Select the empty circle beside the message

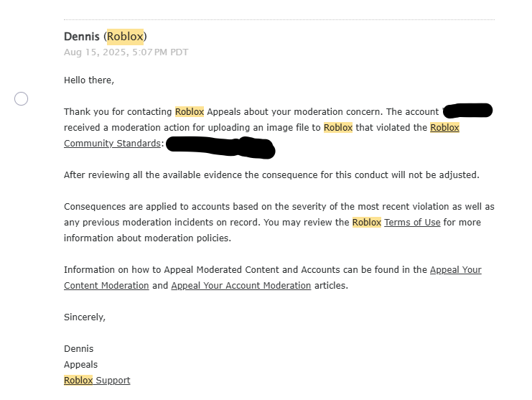(x=21, y=98)
